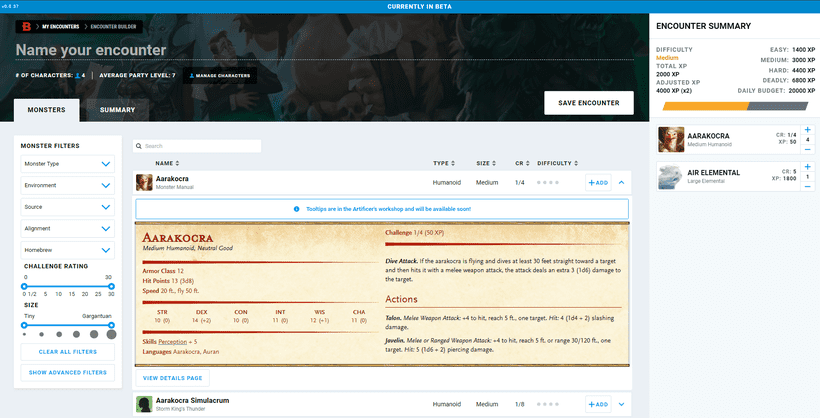Switch to the Monsters tab

47,110
